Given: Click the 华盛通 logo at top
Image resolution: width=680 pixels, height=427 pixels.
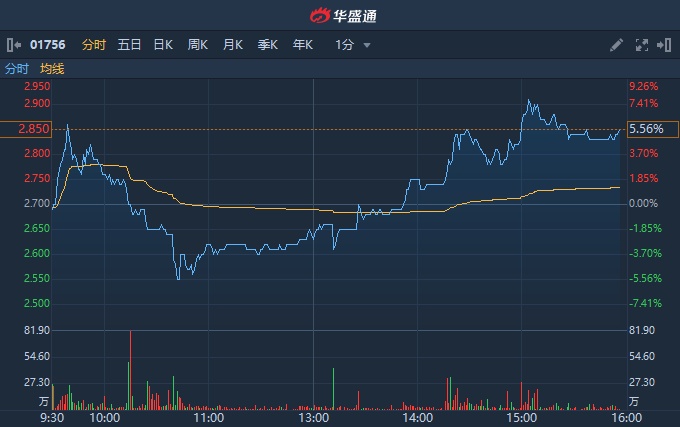Looking at the screenshot, I should click(340, 15).
